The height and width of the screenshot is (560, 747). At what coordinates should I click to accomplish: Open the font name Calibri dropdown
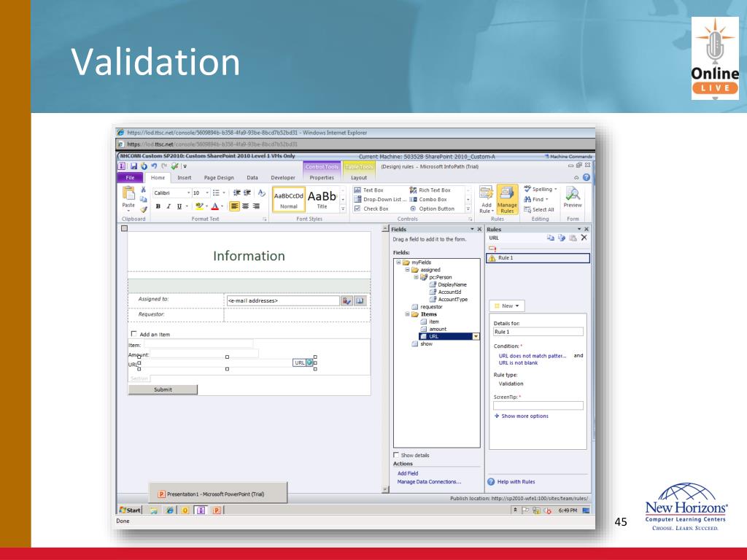[189, 192]
